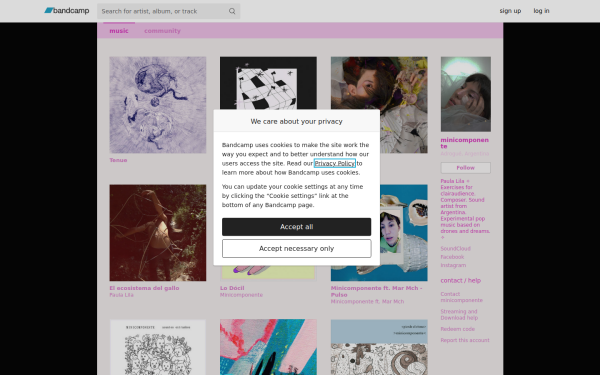This screenshot has height=375, width=600.
Task: Click the Redeem code link
Action: (458, 329)
